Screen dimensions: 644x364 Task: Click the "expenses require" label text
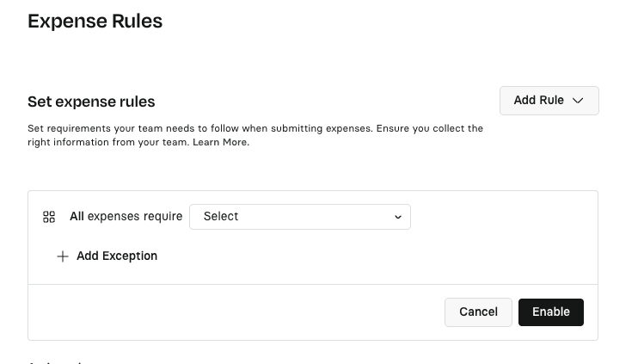[135, 217]
